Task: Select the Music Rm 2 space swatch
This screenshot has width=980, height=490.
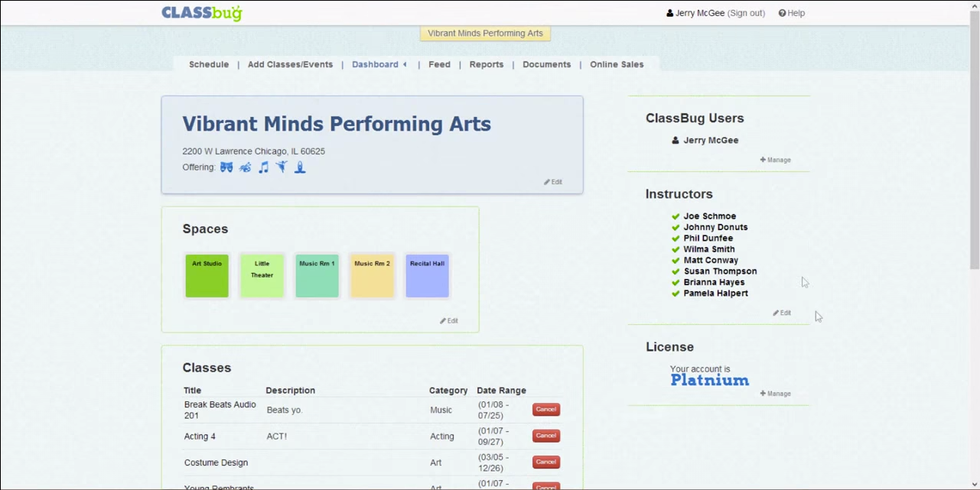Action: (x=372, y=276)
